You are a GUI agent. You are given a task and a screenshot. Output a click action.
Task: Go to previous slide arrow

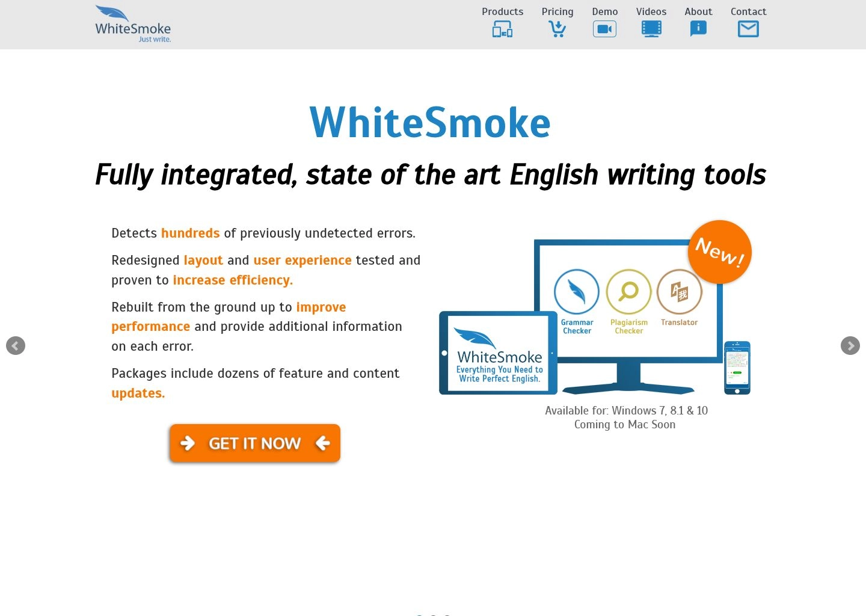[16, 345]
